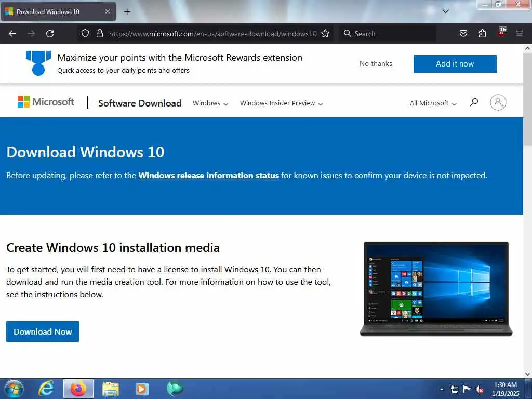Go back using the browser back arrow

pyautogui.click(x=12, y=34)
